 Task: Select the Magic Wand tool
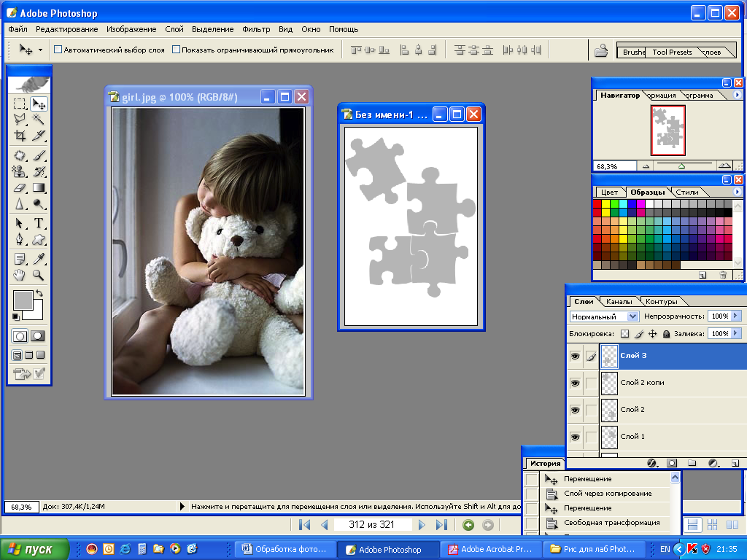tap(39, 119)
